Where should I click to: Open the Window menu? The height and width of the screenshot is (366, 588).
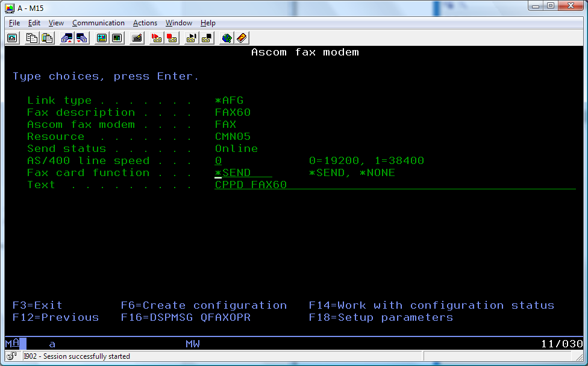[179, 23]
